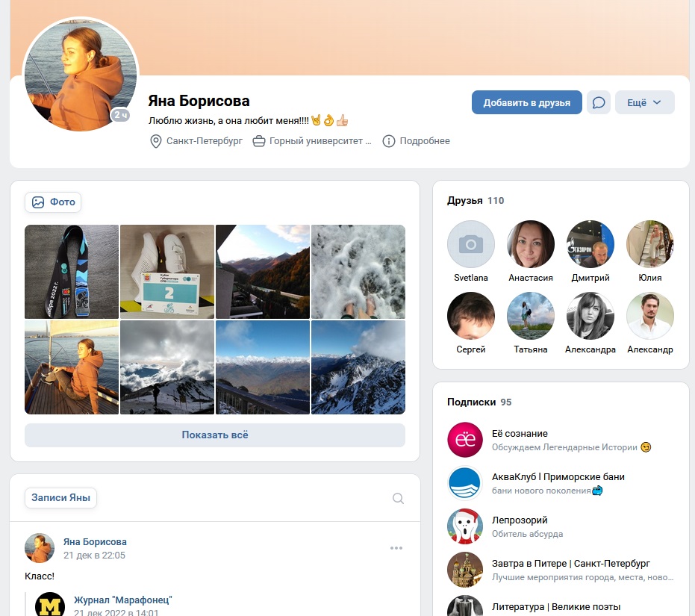The image size is (695, 616).
Task: Open the marathon medal ribbon photo
Action: coord(72,271)
